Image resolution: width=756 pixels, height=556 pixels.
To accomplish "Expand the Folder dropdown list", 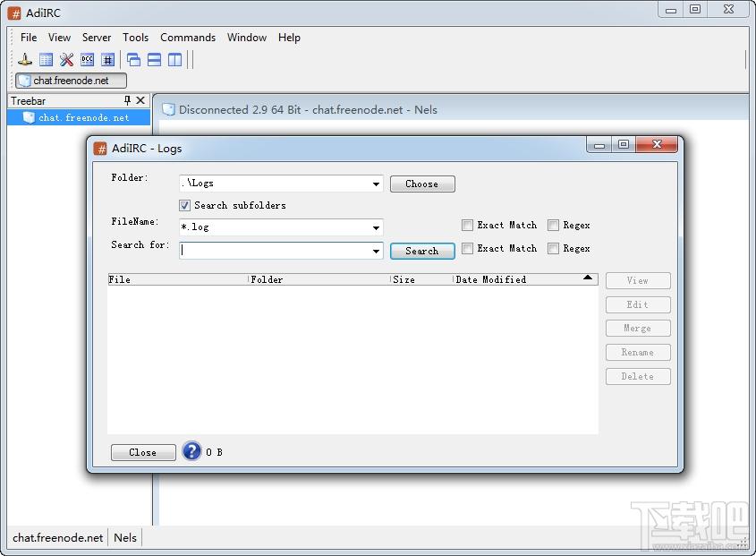I will [376, 184].
